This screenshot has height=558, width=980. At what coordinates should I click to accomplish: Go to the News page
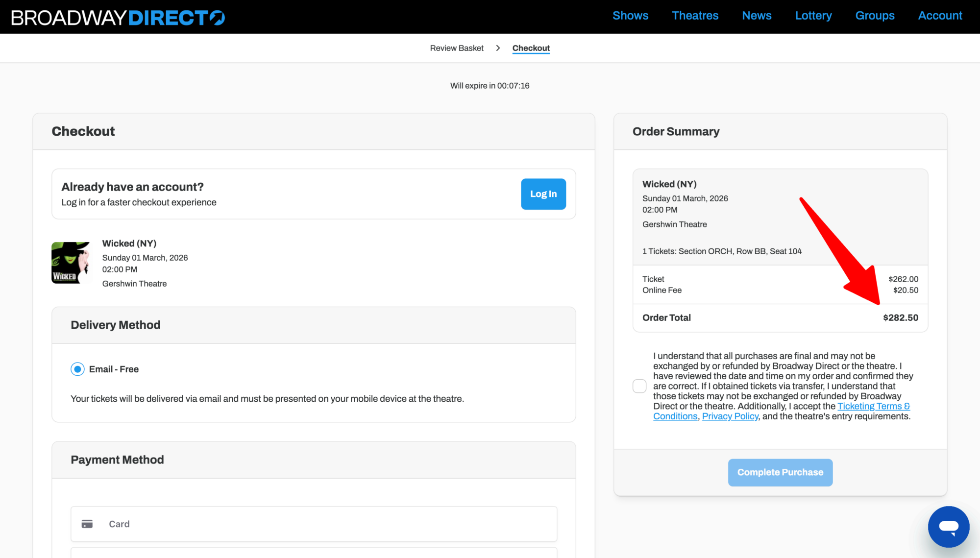(757, 16)
